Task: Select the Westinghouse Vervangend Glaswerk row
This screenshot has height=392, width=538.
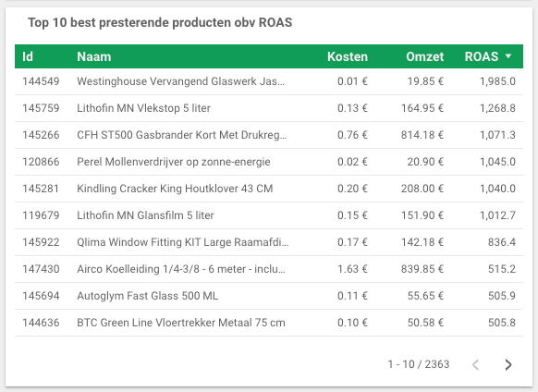Action: [x=269, y=81]
